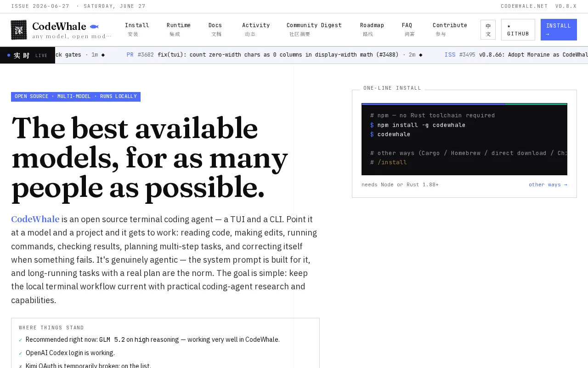
Task: Click the OPEN SOURCE · MULTI-MODEL badge
Action: [x=76, y=97]
